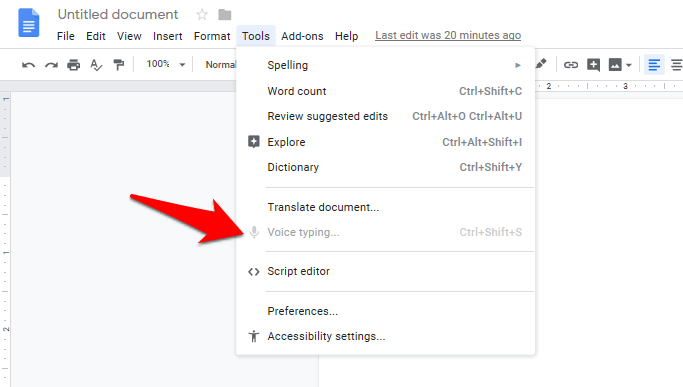Screen dimensions: 683x387
Task: Select the left align button
Action: click(654, 65)
